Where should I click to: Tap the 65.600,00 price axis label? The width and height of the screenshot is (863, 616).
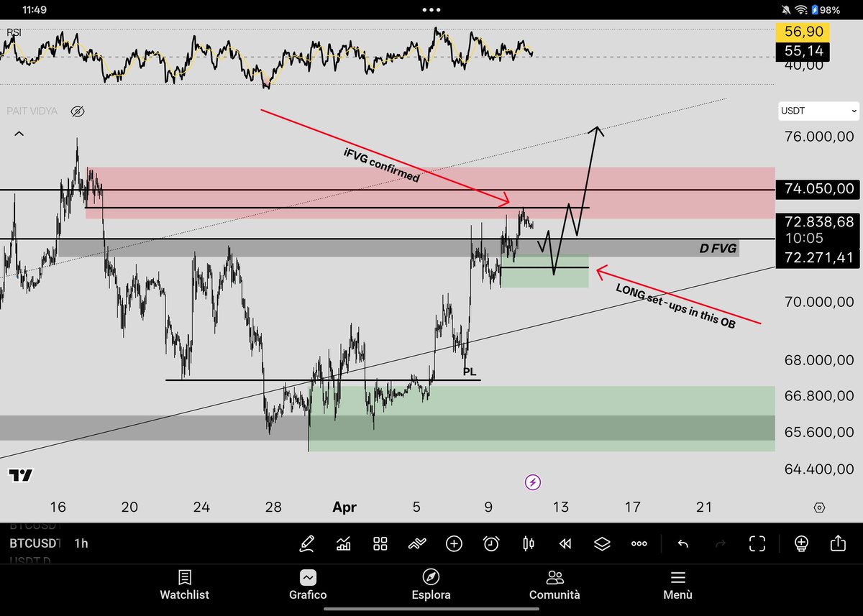[819, 432]
